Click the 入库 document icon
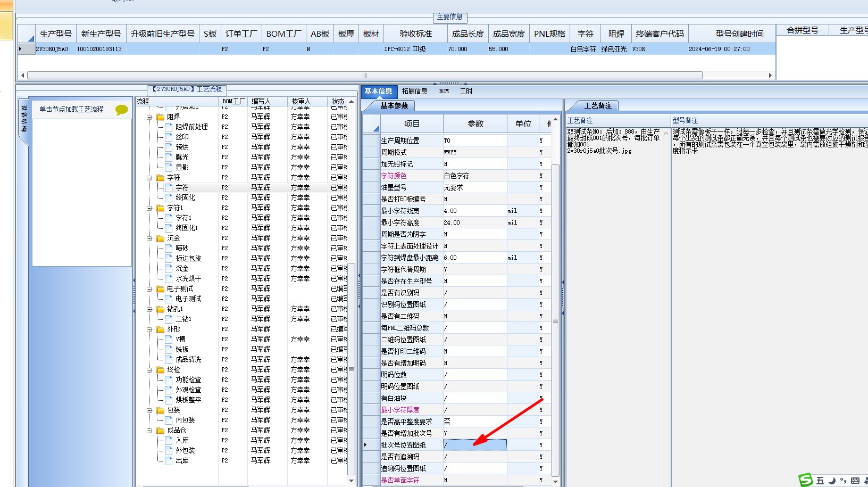 coord(169,441)
